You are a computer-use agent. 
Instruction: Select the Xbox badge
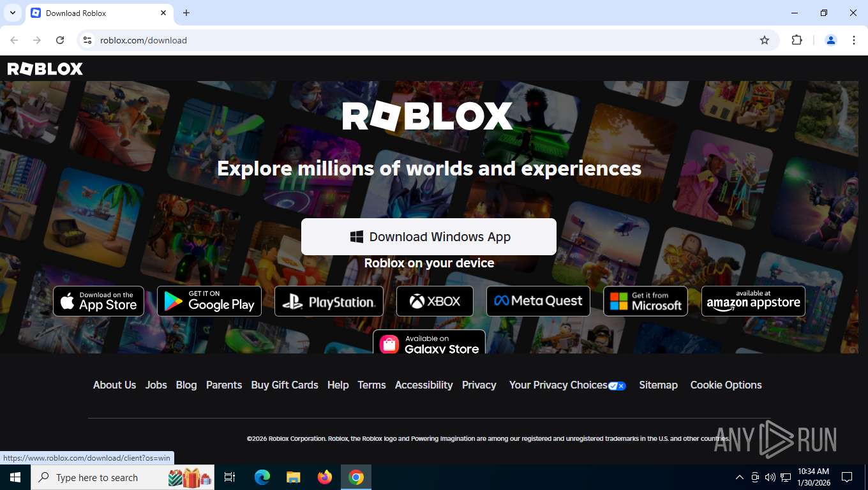[435, 301]
